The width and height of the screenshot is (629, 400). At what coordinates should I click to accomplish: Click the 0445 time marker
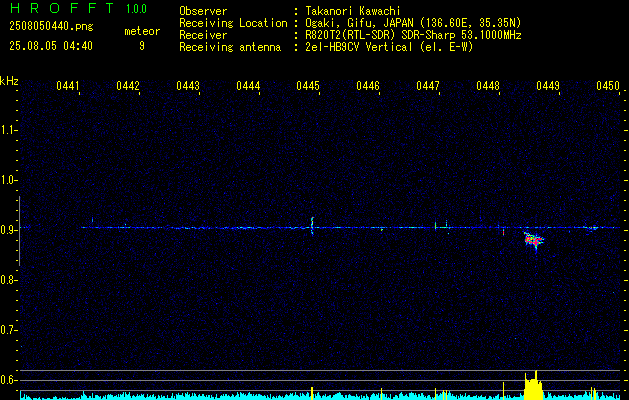tap(308, 86)
